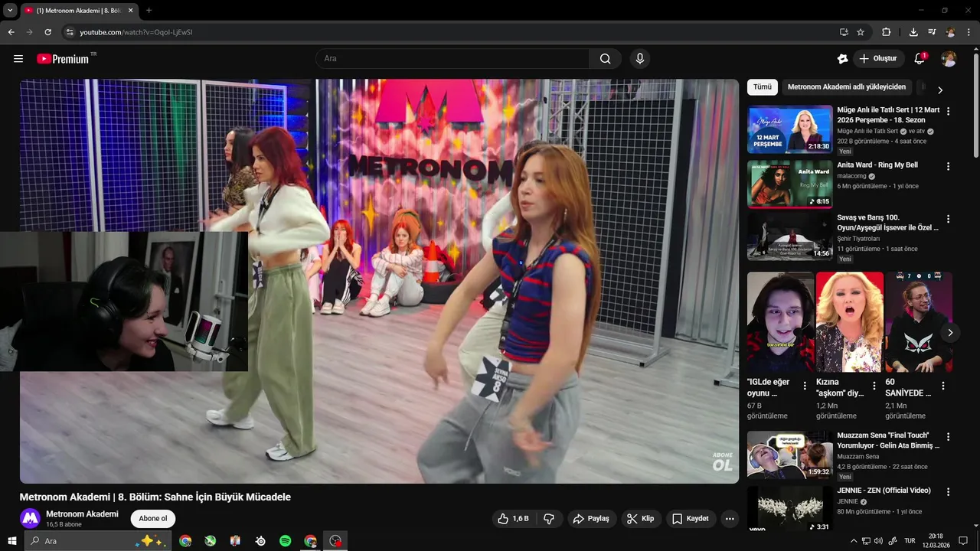Open the TUR keyboard language indicator

pos(910,541)
